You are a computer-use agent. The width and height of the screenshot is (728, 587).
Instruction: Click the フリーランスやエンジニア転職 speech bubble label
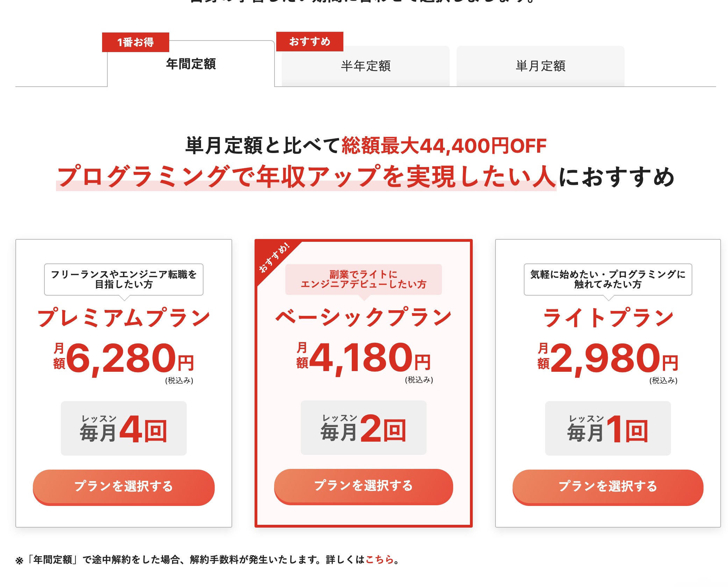point(123,280)
